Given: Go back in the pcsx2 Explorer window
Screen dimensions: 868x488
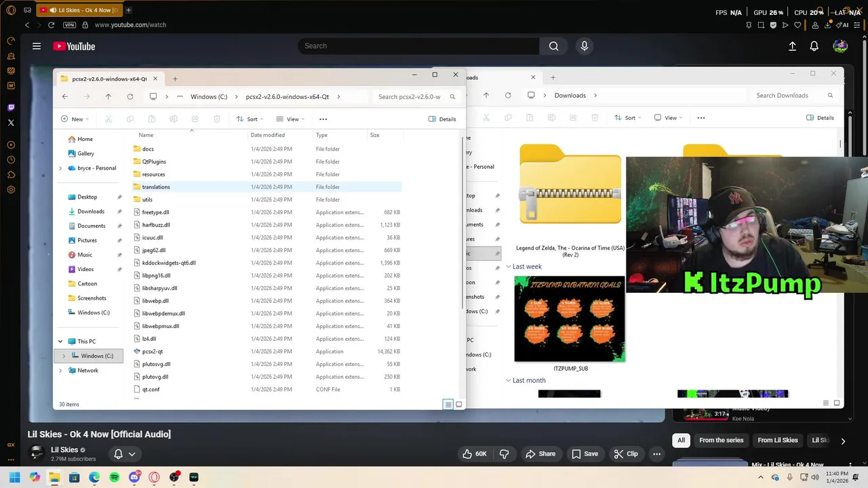Looking at the screenshot, I should click(x=65, y=97).
